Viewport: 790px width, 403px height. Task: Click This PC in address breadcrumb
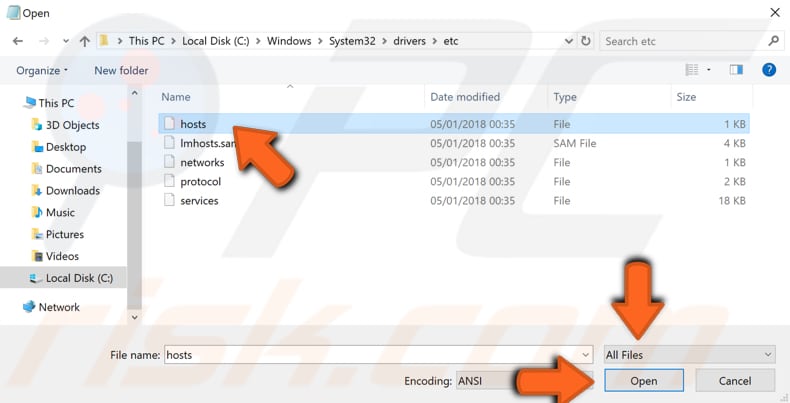pyautogui.click(x=147, y=41)
